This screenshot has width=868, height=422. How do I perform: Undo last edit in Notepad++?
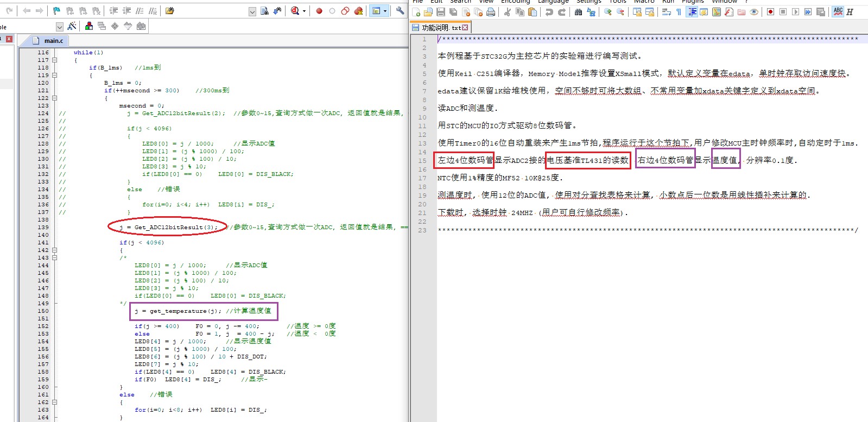click(549, 12)
